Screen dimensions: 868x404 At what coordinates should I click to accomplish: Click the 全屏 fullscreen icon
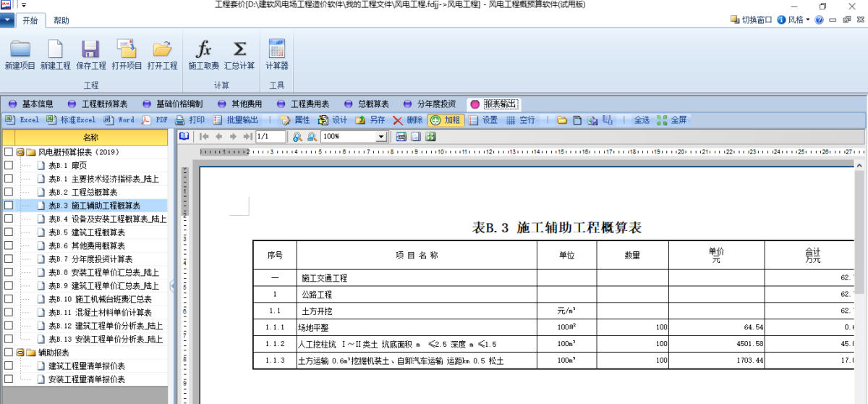(672, 120)
